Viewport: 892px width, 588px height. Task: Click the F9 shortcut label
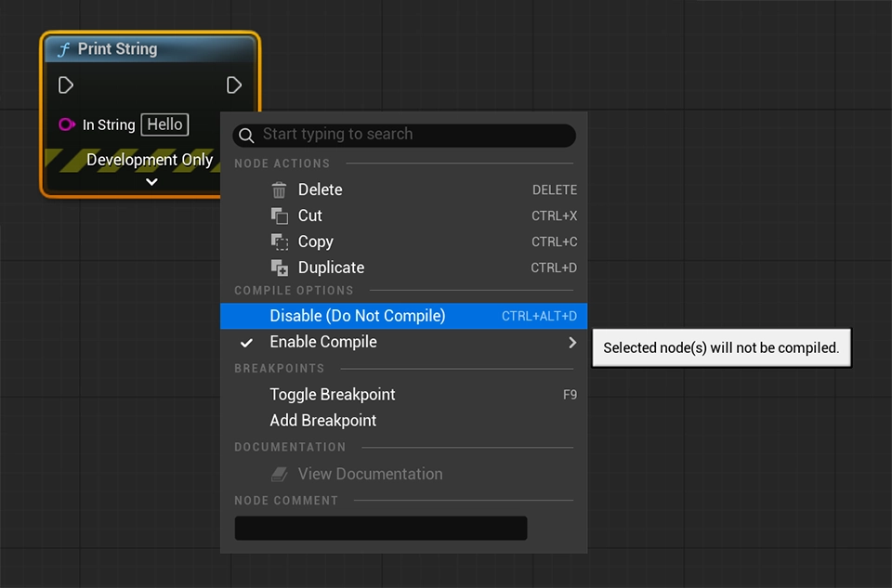pos(570,395)
